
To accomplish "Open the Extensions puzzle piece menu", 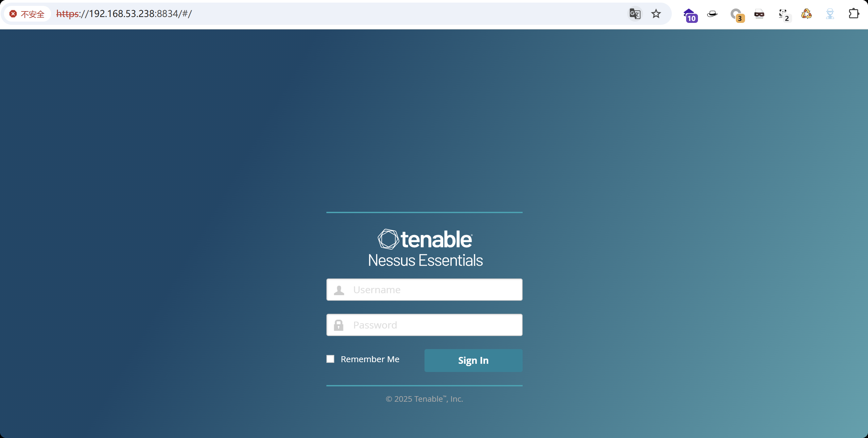I will 854,14.
